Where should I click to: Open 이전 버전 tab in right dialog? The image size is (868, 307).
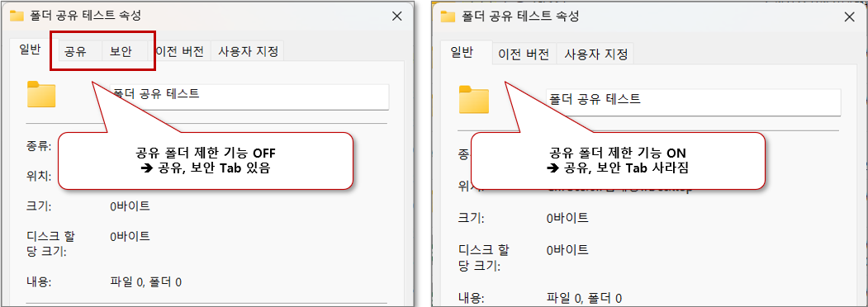point(524,54)
